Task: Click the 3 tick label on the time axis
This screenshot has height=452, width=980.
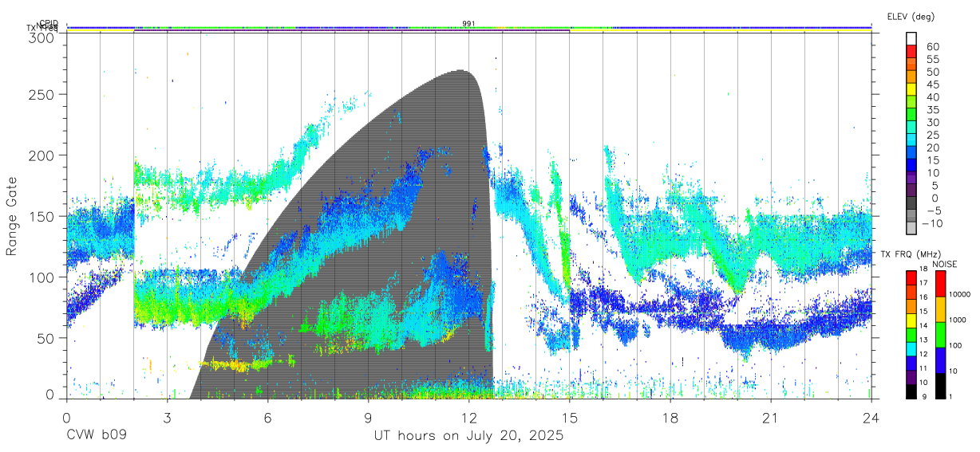Action: click(167, 419)
